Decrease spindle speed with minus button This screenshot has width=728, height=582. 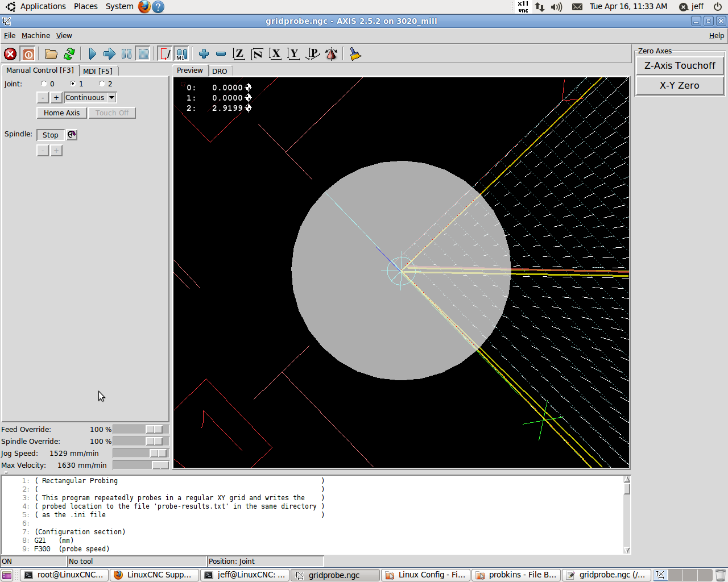click(43, 151)
